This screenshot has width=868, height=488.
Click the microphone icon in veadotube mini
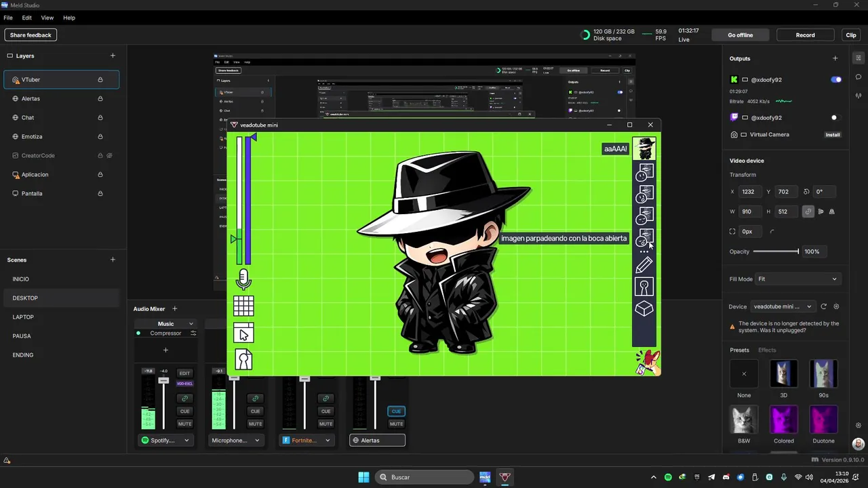243,279
